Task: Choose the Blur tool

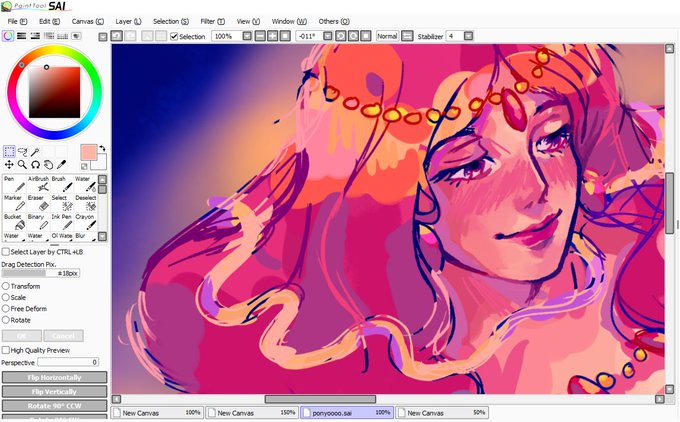Action: point(86,236)
